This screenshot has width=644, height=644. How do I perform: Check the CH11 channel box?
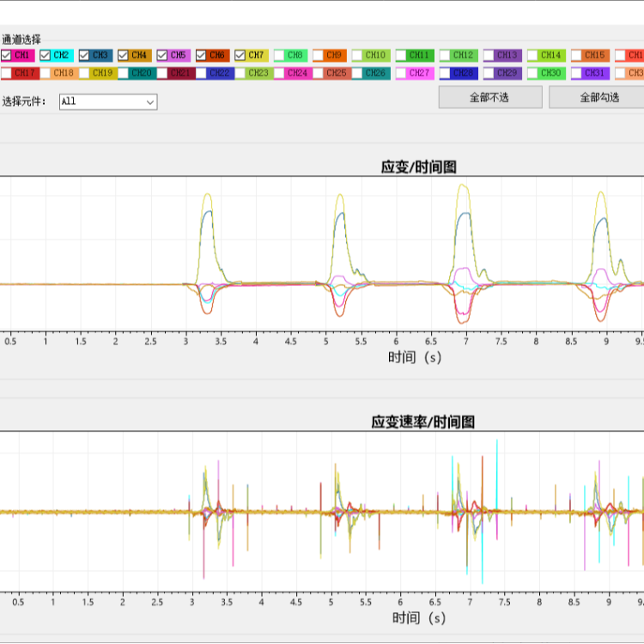pyautogui.click(x=402, y=55)
